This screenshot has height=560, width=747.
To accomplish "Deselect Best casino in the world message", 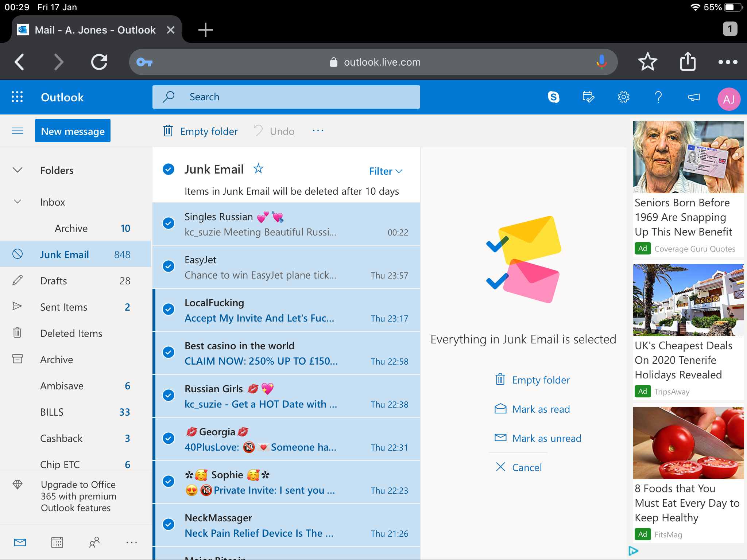I will (169, 352).
